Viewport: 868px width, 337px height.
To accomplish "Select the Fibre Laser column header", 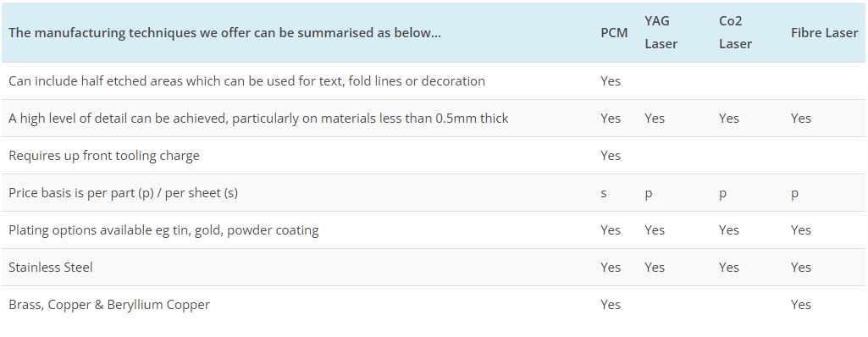I will [824, 33].
